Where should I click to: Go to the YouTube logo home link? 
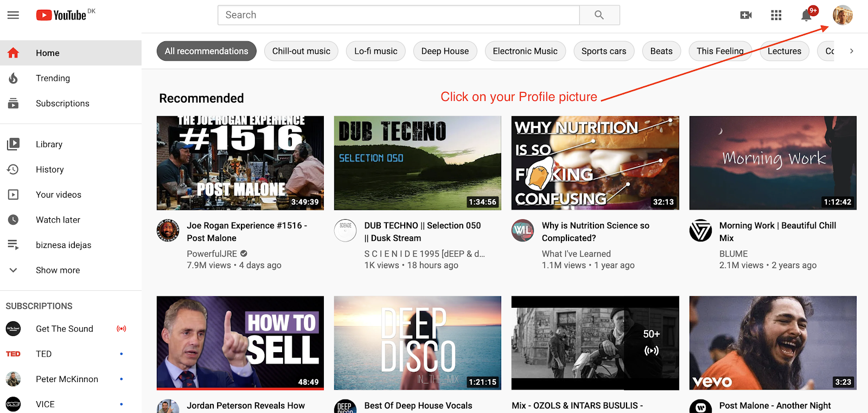(x=61, y=15)
